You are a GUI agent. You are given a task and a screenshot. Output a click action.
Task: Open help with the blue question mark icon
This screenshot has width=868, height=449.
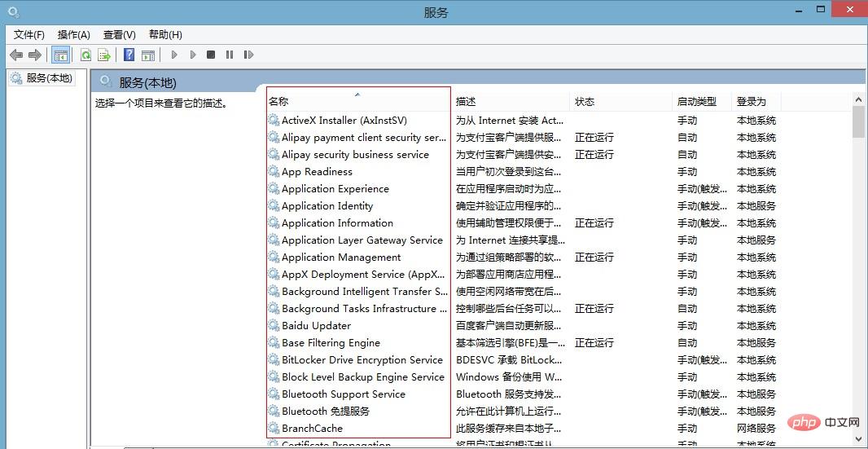coord(129,55)
